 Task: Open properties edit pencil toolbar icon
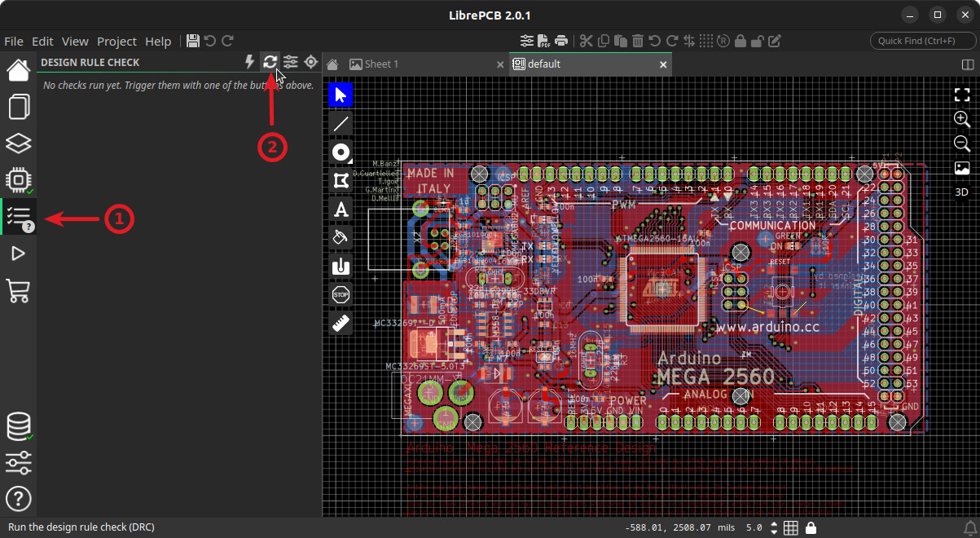(774, 41)
